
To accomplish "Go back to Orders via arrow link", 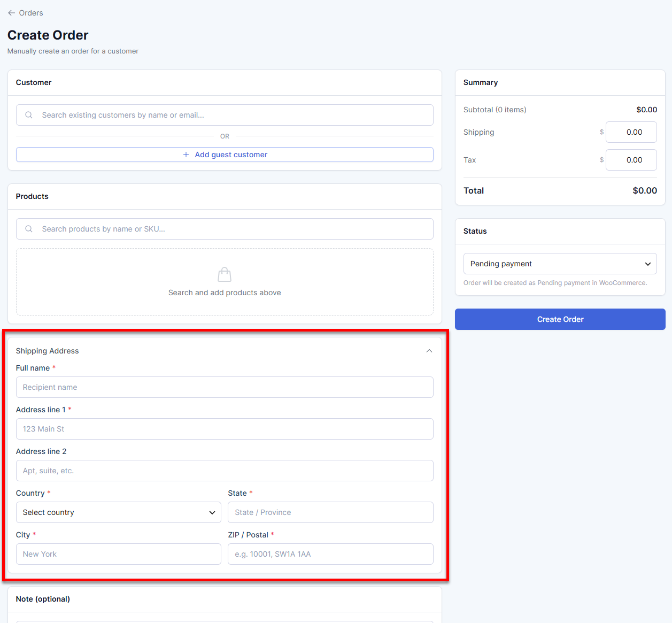I will click(25, 13).
